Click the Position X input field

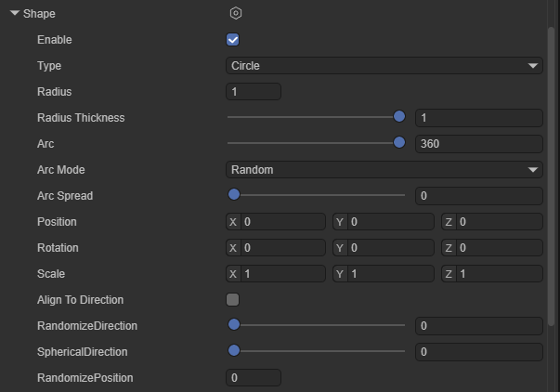coord(282,222)
